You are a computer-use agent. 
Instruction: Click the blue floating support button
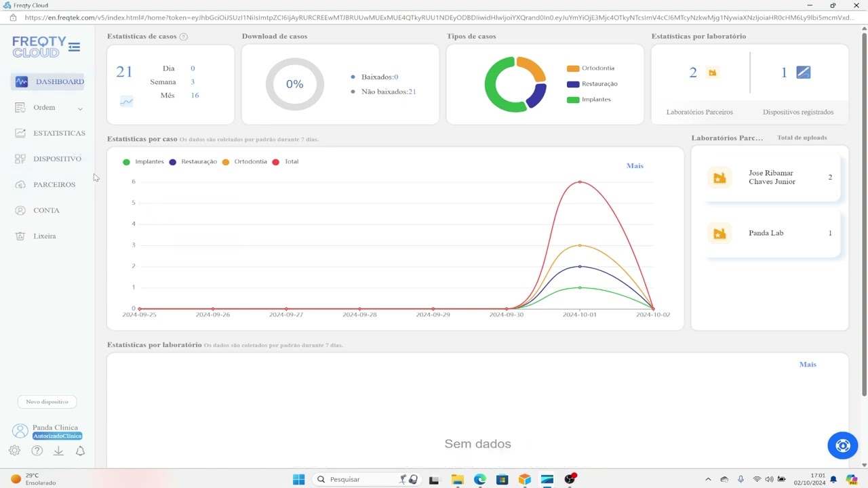(x=843, y=445)
